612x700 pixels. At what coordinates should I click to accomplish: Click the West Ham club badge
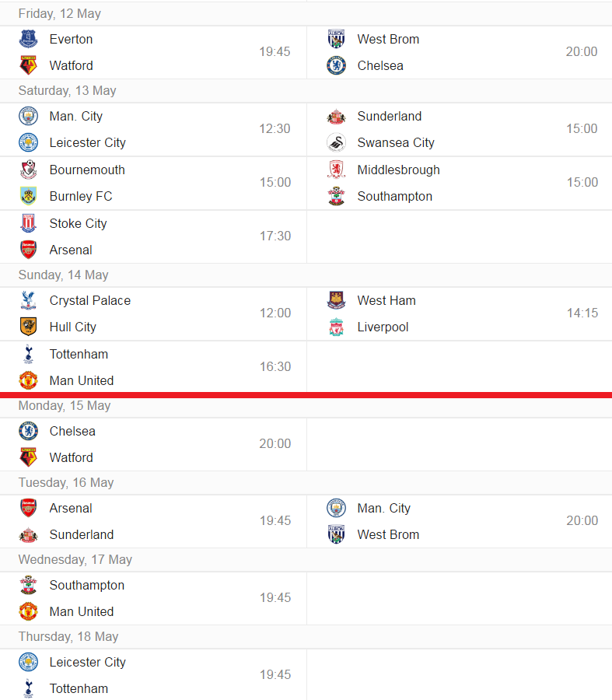(x=336, y=300)
